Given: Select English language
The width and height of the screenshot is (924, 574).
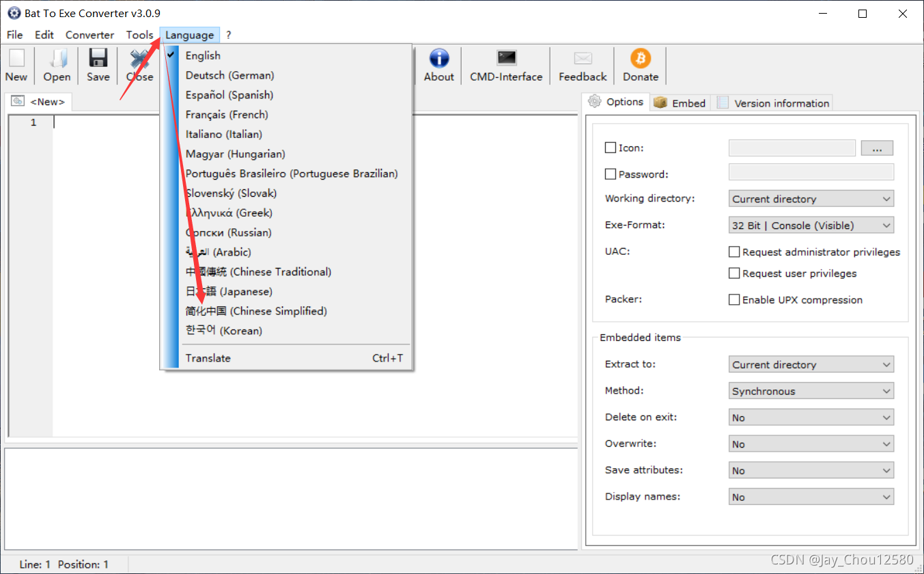Looking at the screenshot, I should click(286, 55).
